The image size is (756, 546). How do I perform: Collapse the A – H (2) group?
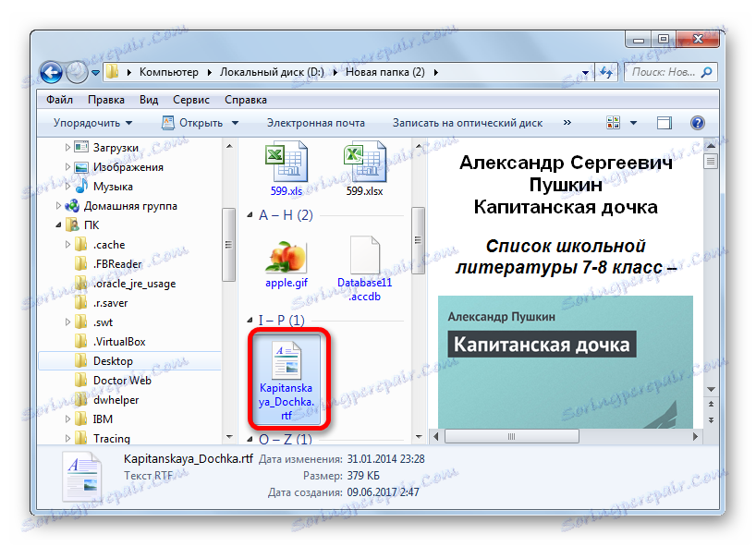250,215
